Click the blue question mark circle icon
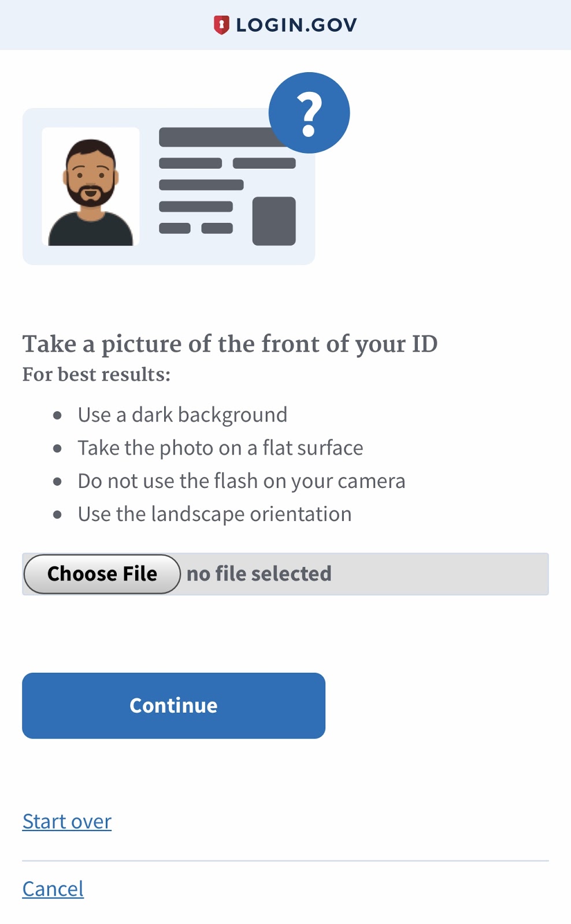Viewport: 571px width, 924px height. tap(309, 113)
